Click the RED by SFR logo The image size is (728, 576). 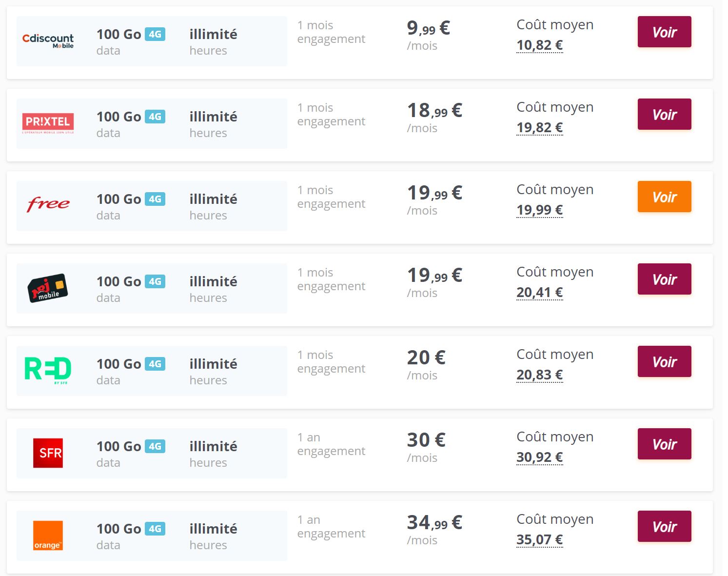pos(48,370)
